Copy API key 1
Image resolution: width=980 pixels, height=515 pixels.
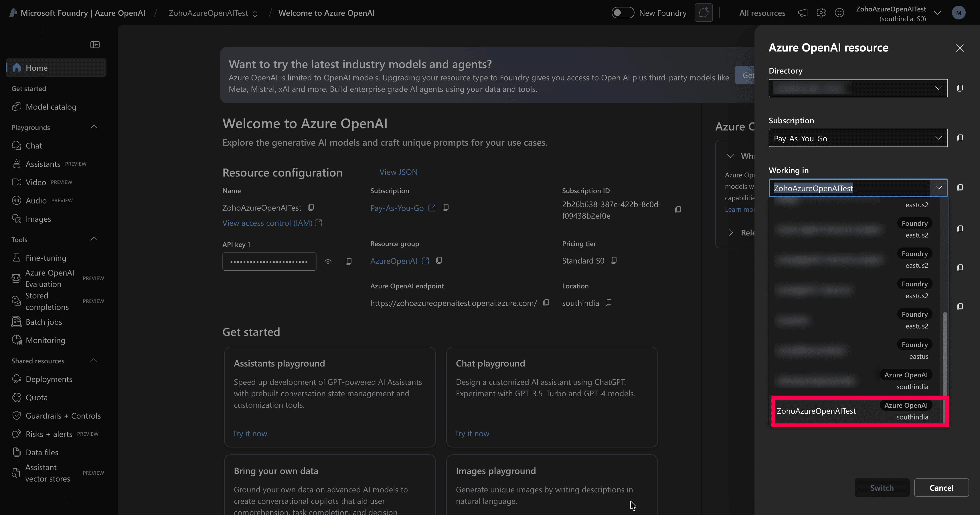[x=349, y=262]
